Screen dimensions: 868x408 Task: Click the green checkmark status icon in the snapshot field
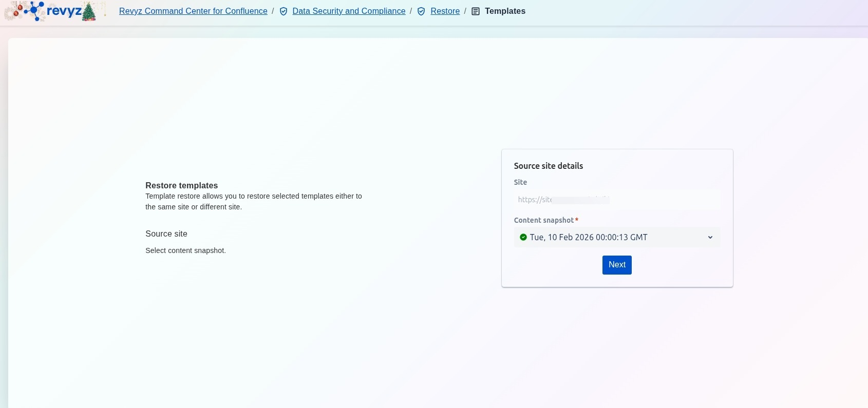pyautogui.click(x=523, y=237)
